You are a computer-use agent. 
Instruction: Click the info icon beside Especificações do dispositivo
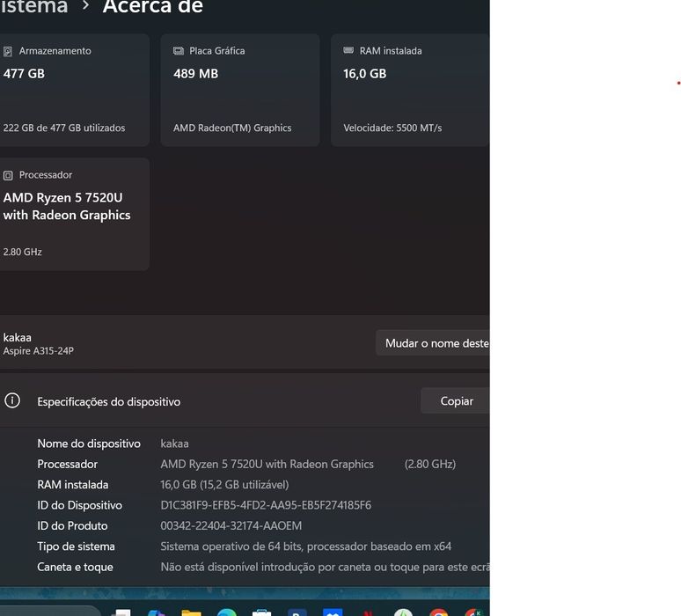coord(12,400)
